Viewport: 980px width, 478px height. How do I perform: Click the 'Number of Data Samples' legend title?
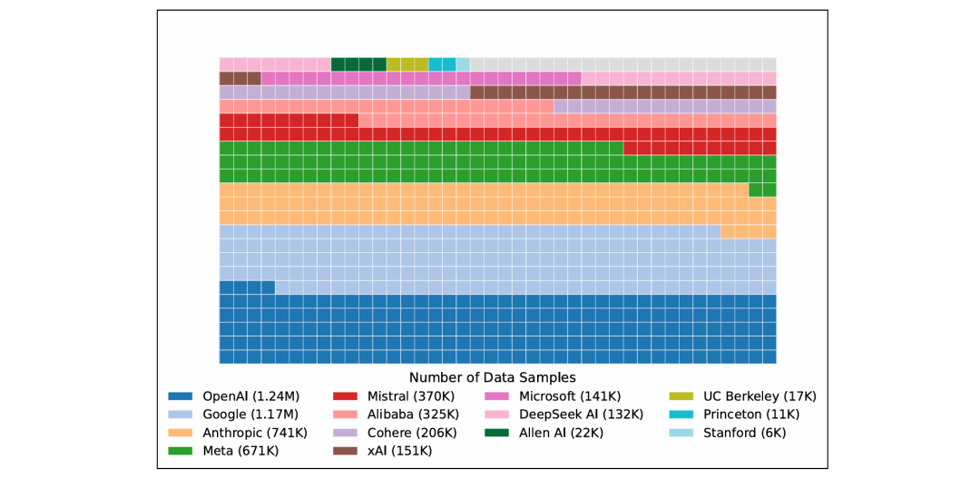pyautogui.click(x=492, y=377)
